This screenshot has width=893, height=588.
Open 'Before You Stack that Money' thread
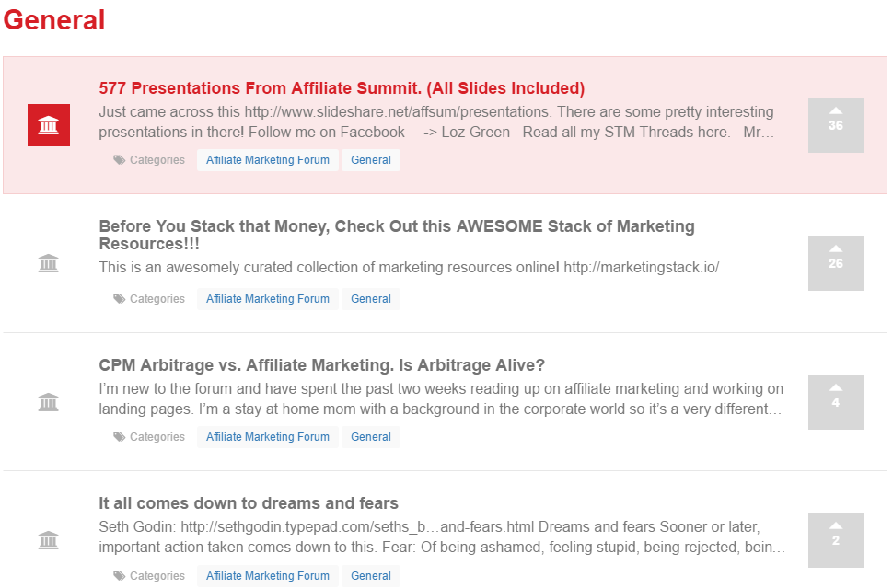pyautogui.click(x=397, y=235)
